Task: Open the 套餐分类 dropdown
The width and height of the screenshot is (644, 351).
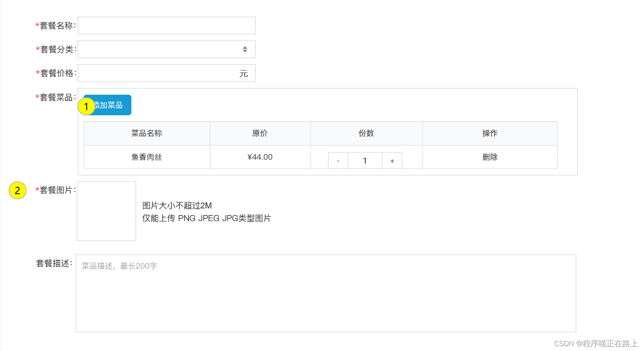Action: 167,49
